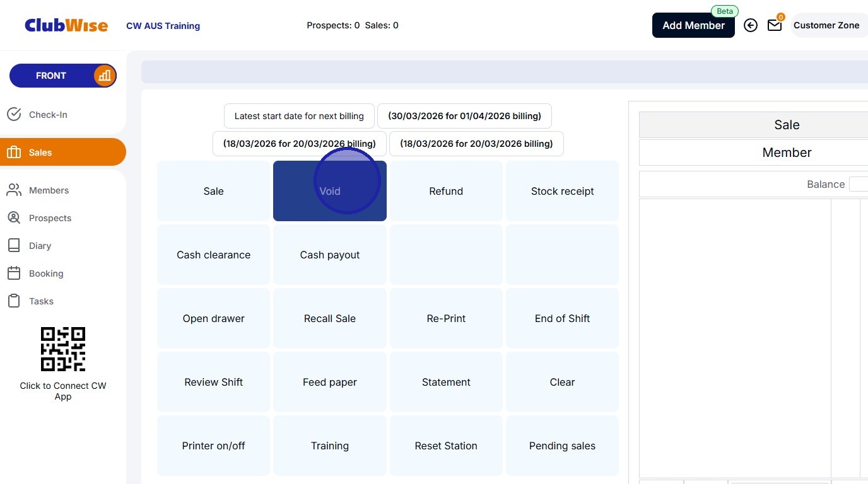The image size is (868, 484).
Task: Click the Reset Station tile
Action: click(446, 446)
